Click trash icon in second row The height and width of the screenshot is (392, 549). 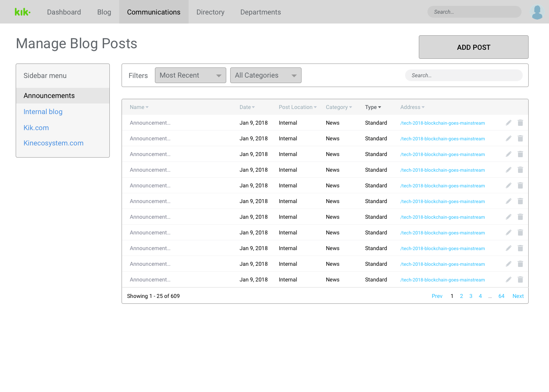coord(520,138)
